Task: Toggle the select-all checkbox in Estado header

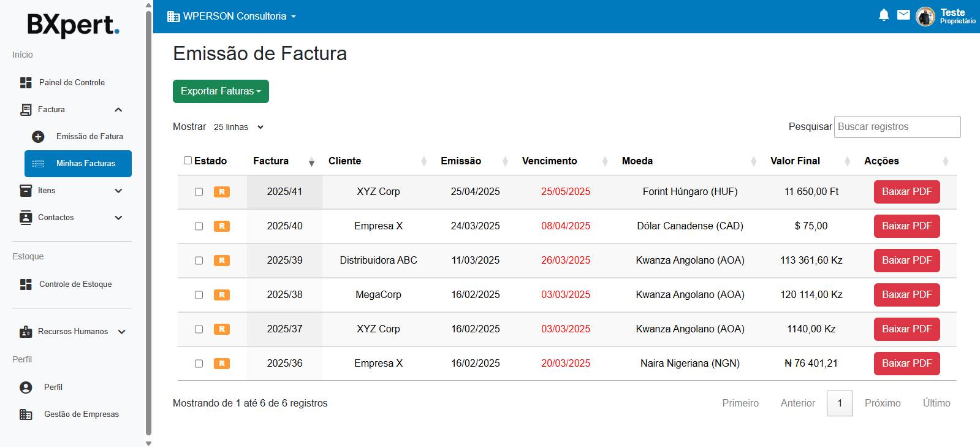Action: [188, 161]
